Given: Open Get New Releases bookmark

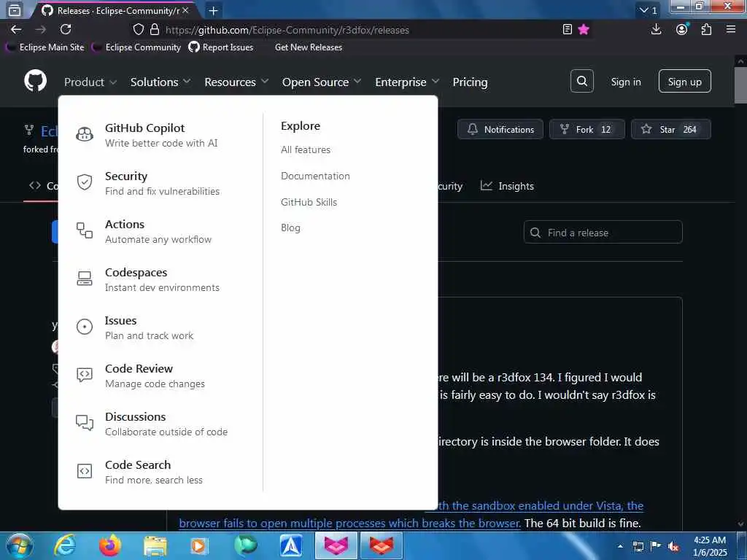Looking at the screenshot, I should 309,47.
